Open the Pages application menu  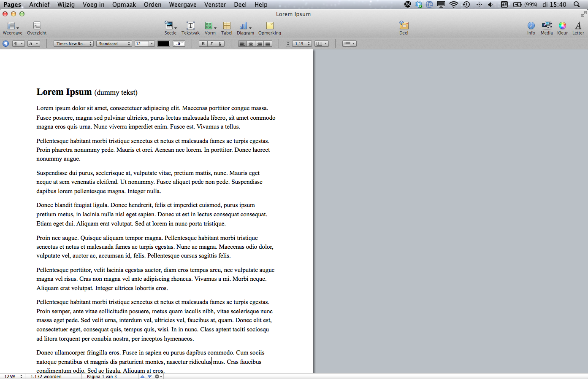click(12, 5)
